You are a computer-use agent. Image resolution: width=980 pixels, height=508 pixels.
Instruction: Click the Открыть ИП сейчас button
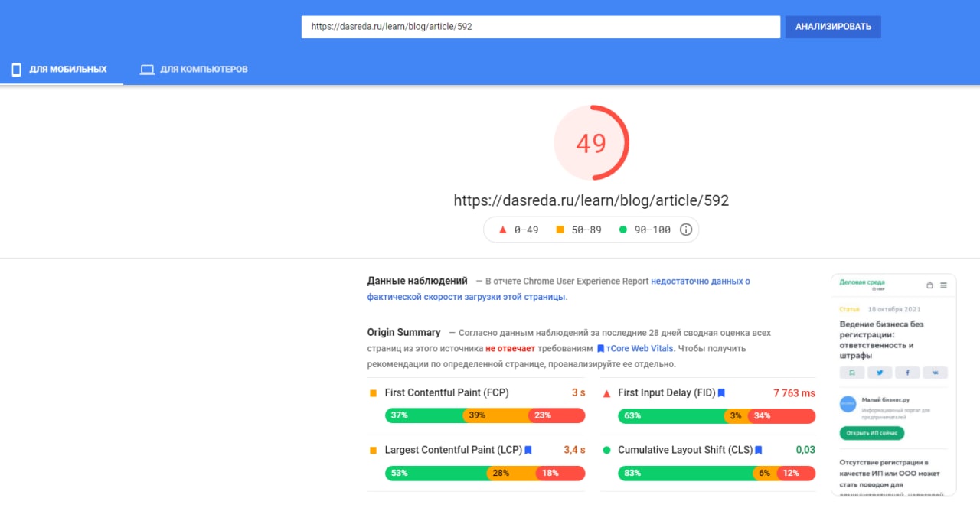point(872,434)
